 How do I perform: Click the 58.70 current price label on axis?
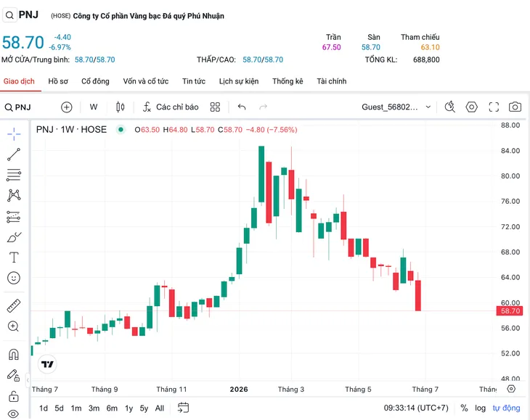pyautogui.click(x=510, y=310)
